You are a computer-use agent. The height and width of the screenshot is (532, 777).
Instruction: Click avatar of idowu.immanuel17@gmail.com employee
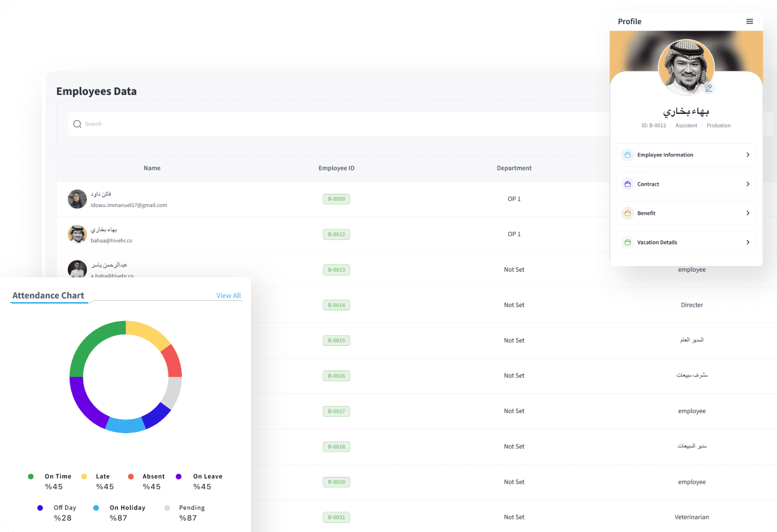(77, 199)
